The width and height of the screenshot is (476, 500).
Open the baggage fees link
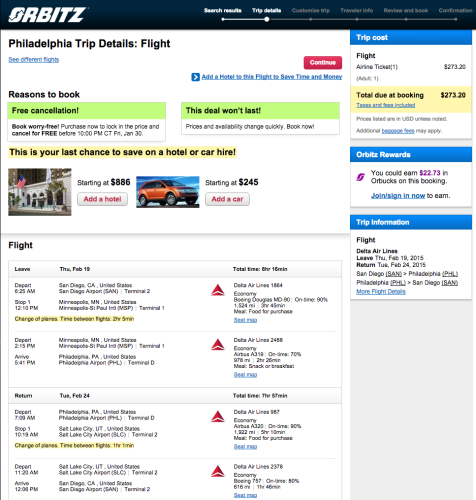pos(398,131)
